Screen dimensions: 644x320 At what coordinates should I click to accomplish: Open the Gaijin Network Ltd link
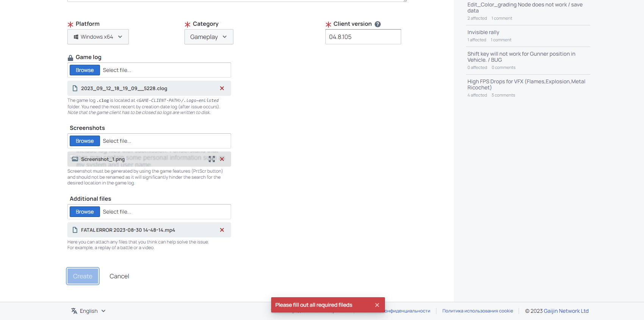click(566, 311)
